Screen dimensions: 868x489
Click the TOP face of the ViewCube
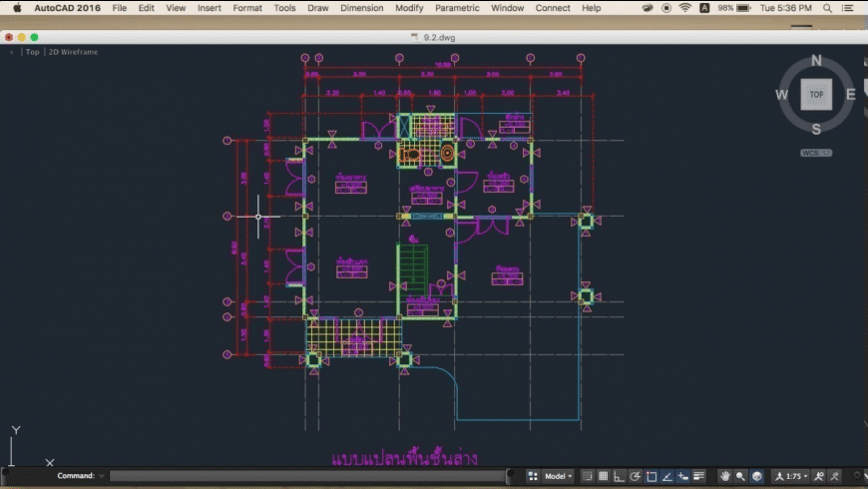pos(816,95)
